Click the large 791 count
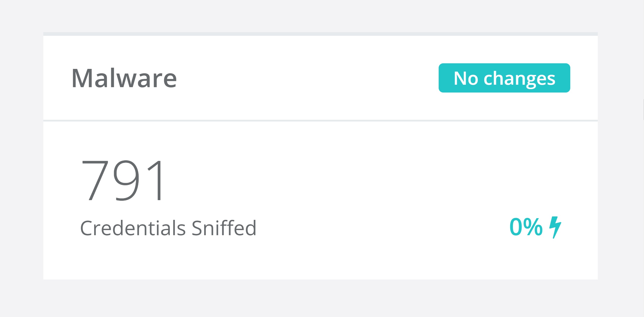 point(123,180)
